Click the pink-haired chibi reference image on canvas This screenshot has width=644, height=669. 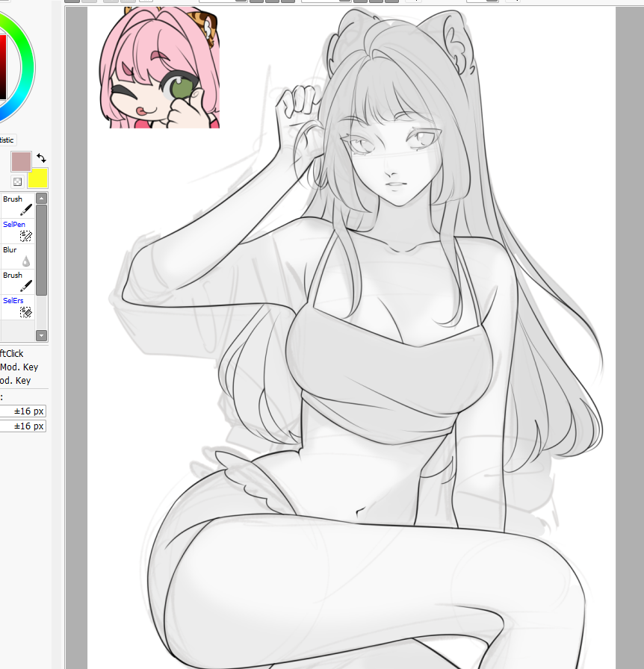coord(159,67)
